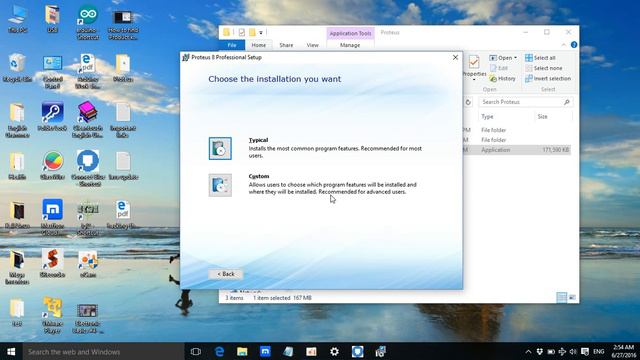The width and height of the screenshot is (640, 360).
Task: Open the File tab in File Explorer
Action: (232, 45)
